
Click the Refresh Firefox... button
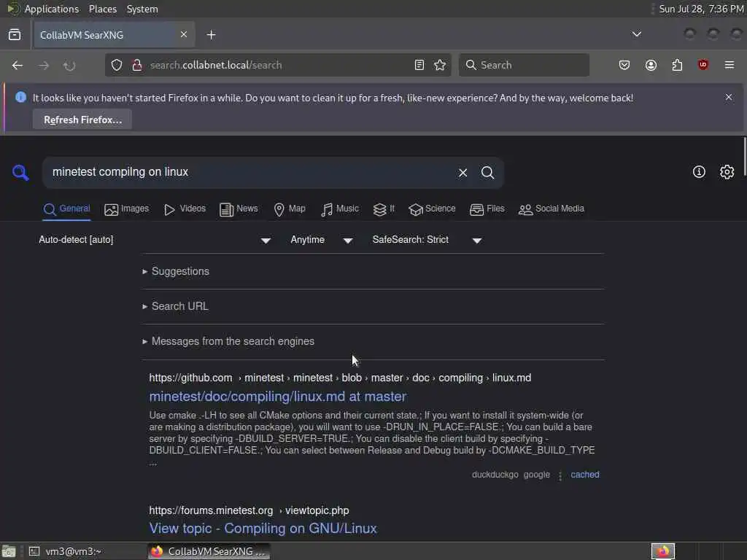pyautogui.click(x=82, y=120)
